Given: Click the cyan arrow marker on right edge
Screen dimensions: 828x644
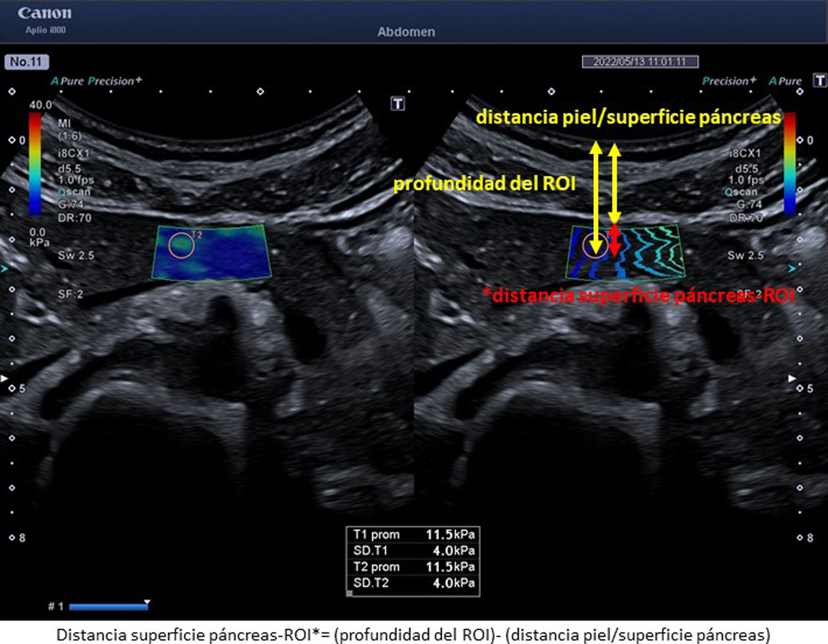Looking at the screenshot, I should coord(792,269).
